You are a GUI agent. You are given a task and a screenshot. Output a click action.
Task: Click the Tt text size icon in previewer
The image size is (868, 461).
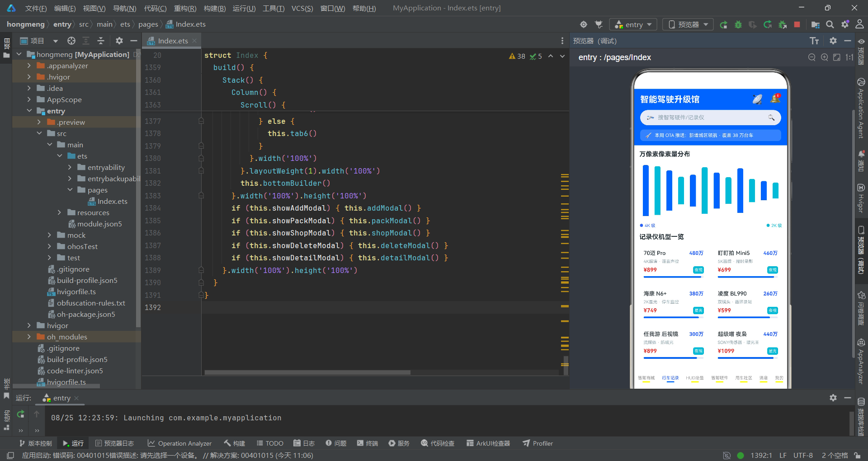(x=814, y=41)
